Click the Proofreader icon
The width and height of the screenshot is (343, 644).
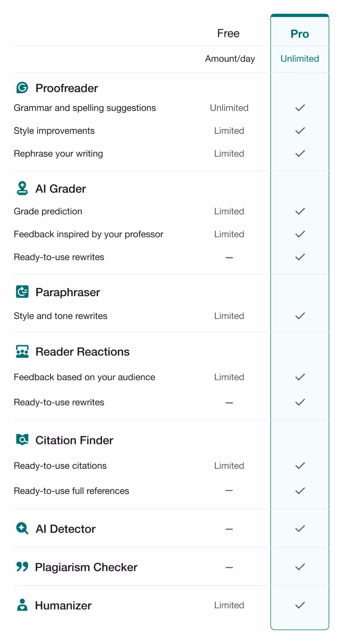click(x=22, y=88)
